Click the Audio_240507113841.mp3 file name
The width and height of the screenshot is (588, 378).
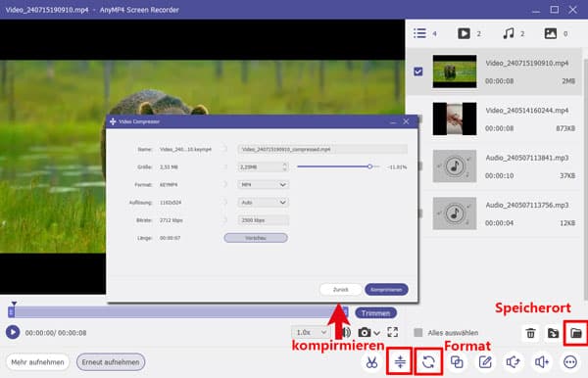point(527,158)
